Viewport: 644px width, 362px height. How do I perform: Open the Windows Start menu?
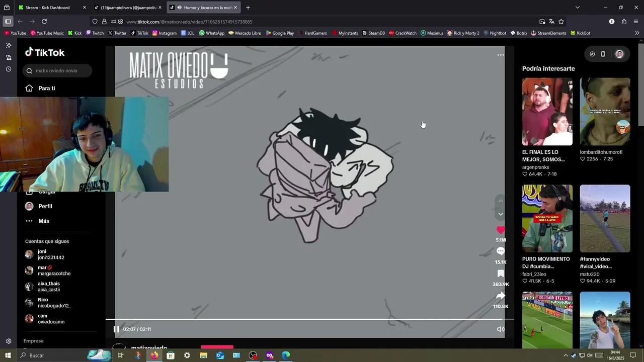[8, 355]
